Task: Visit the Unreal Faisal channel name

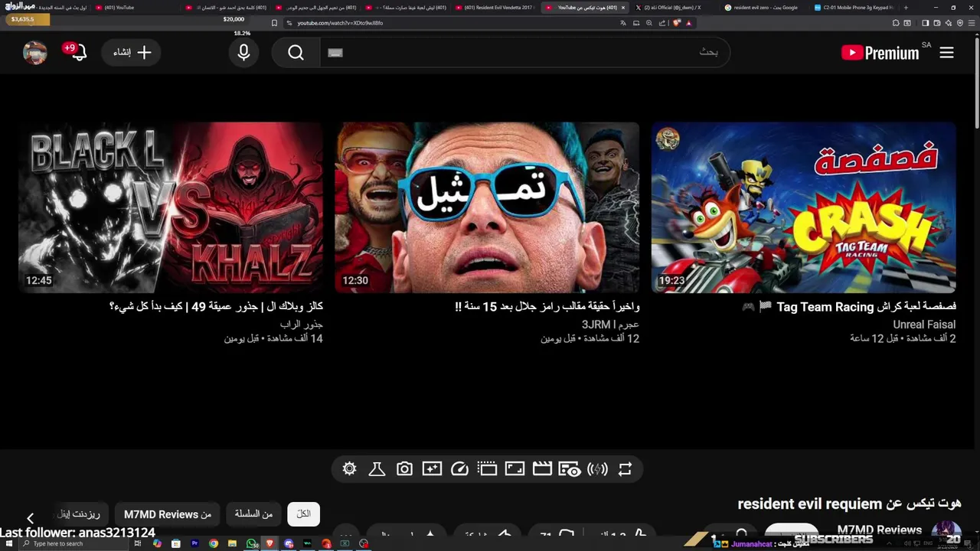Action: pyautogui.click(x=924, y=324)
